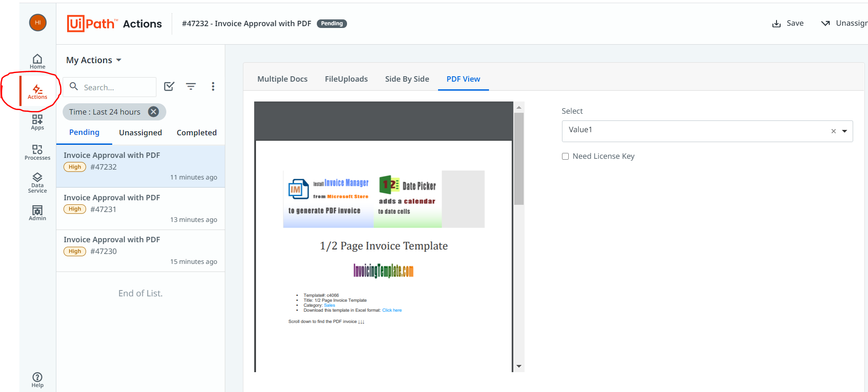Remove the Time: Last 24 hours filter
Image resolution: width=868 pixels, height=392 pixels.
pyautogui.click(x=154, y=112)
